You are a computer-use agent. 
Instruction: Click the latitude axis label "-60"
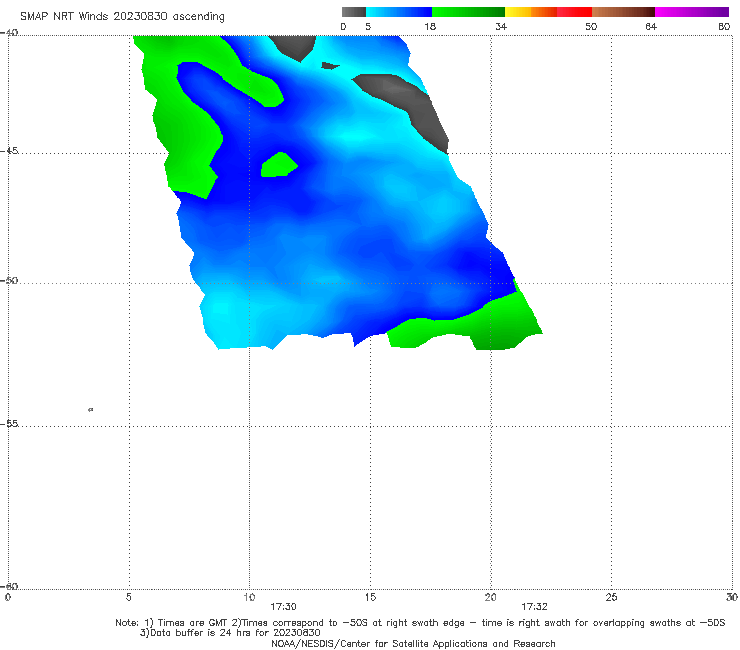pos(9,586)
